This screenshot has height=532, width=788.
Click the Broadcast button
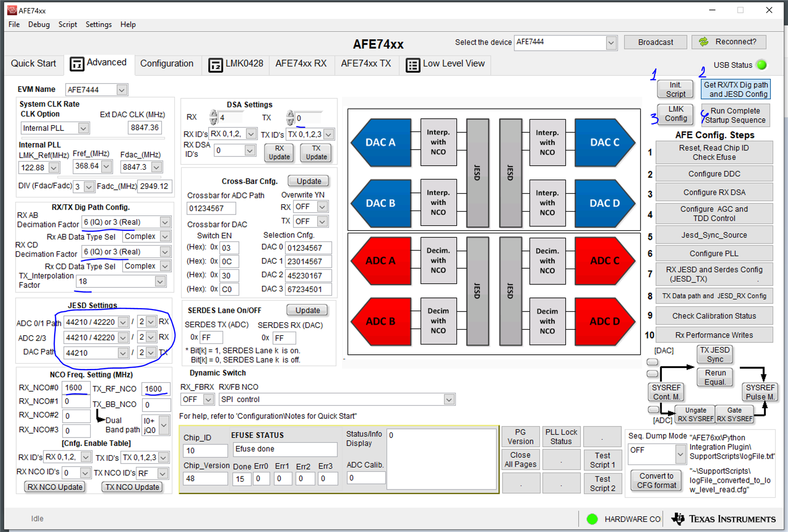656,42
